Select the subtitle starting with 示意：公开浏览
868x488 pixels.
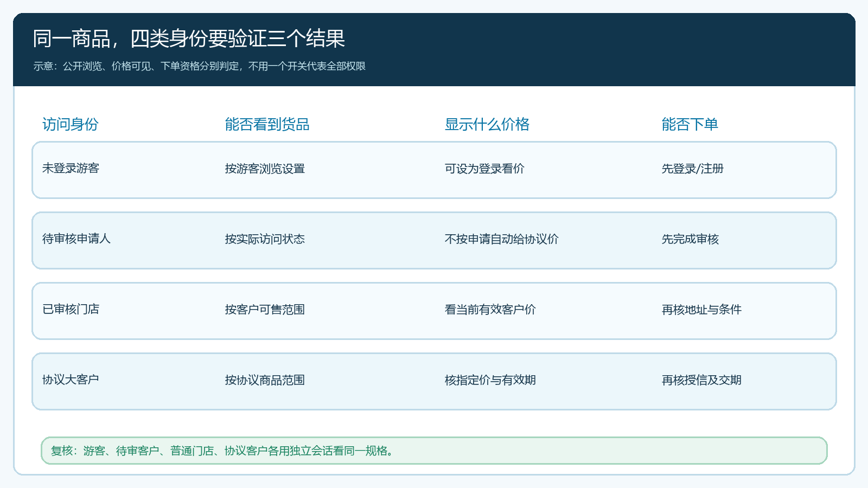pos(199,66)
